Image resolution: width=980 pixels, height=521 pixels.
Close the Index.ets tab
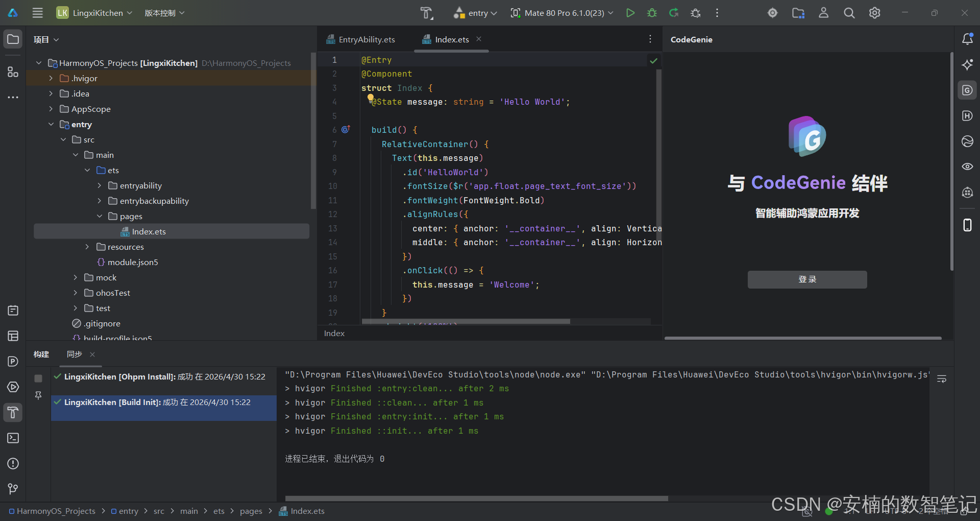click(x=479, y=39)
